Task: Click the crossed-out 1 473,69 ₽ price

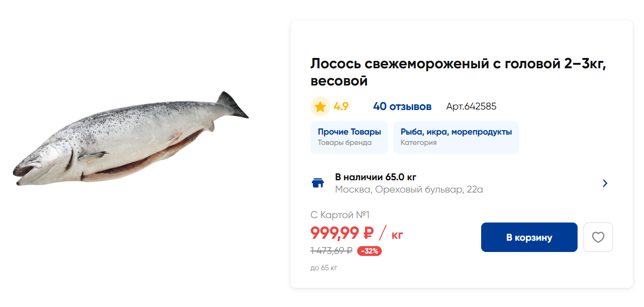Action: coord(331,251)
